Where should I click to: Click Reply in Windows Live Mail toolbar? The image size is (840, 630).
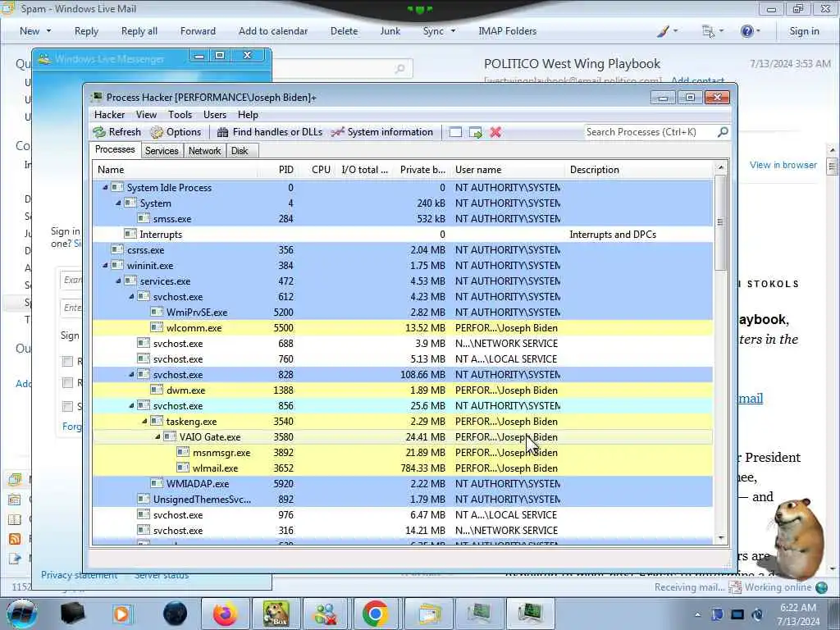tap(86, 31)
